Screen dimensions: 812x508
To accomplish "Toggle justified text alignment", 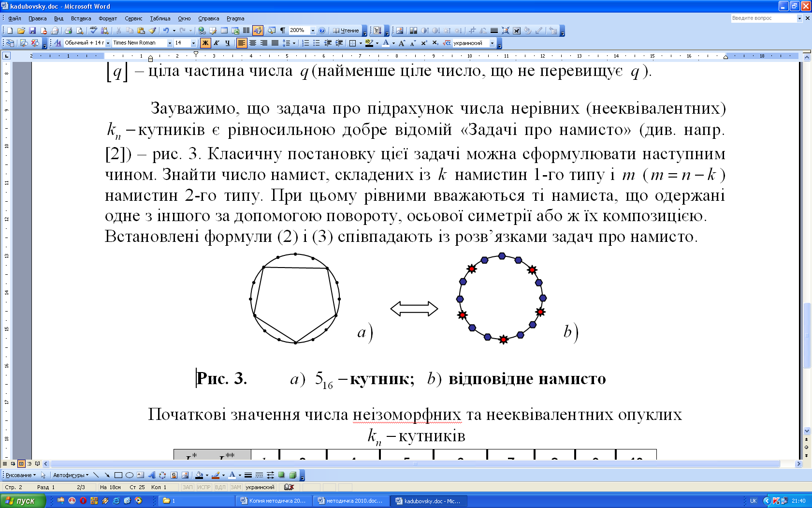I will (275, 43).
